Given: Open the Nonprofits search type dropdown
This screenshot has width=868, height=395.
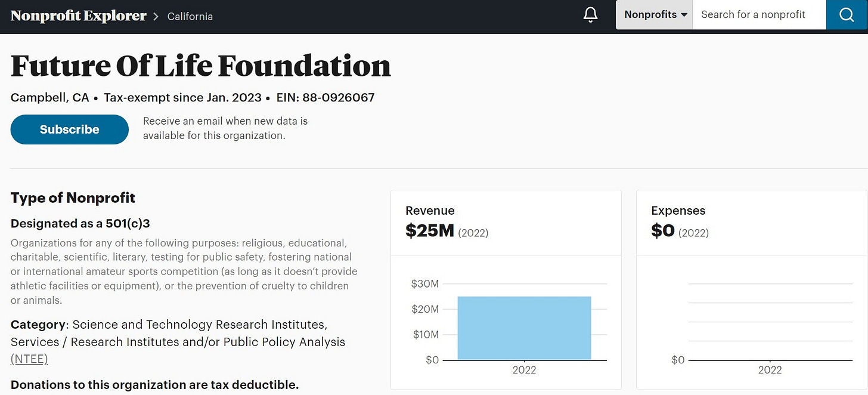Looking at the screenshot, I should (655, 15).
